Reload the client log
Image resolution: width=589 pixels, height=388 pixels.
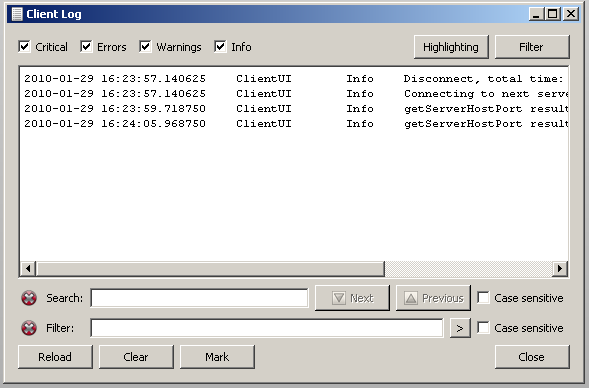point(55,357)
